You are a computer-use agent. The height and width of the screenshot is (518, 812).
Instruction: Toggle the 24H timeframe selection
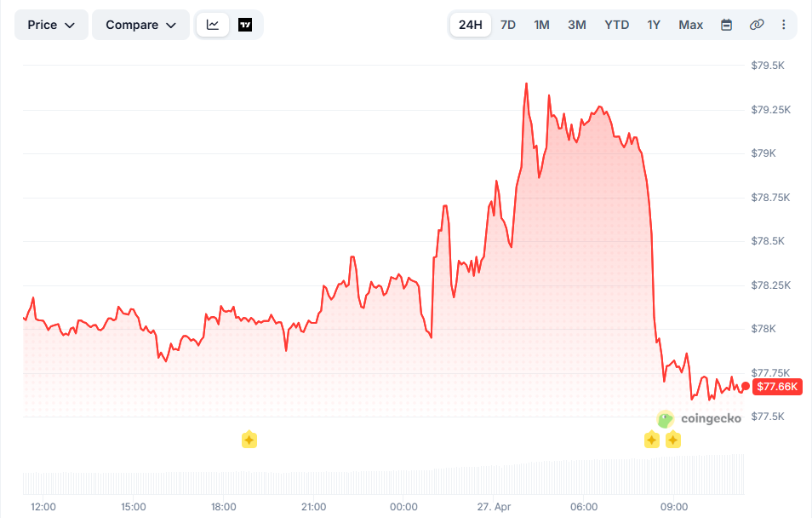pyautogui.click(x=470, y=25)
